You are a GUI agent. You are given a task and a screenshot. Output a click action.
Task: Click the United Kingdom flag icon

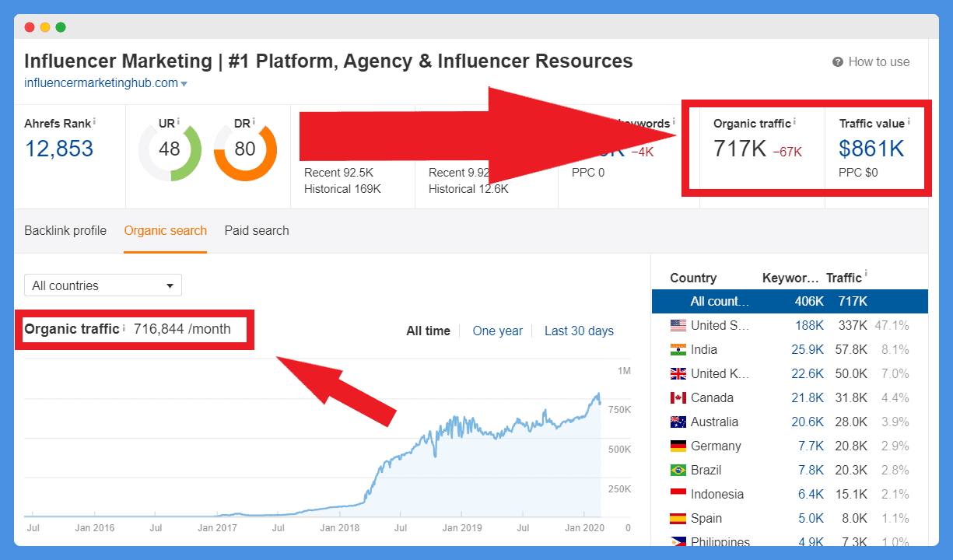[x=678, y=373]
